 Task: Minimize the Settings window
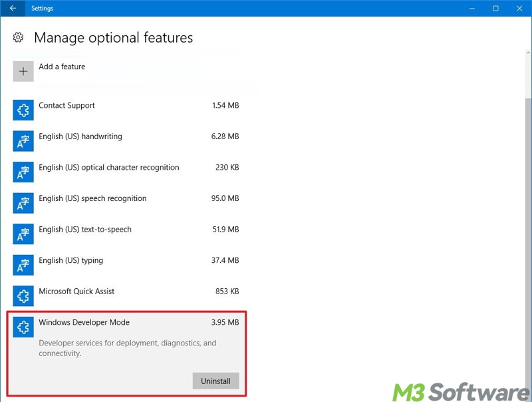point(471,8)
